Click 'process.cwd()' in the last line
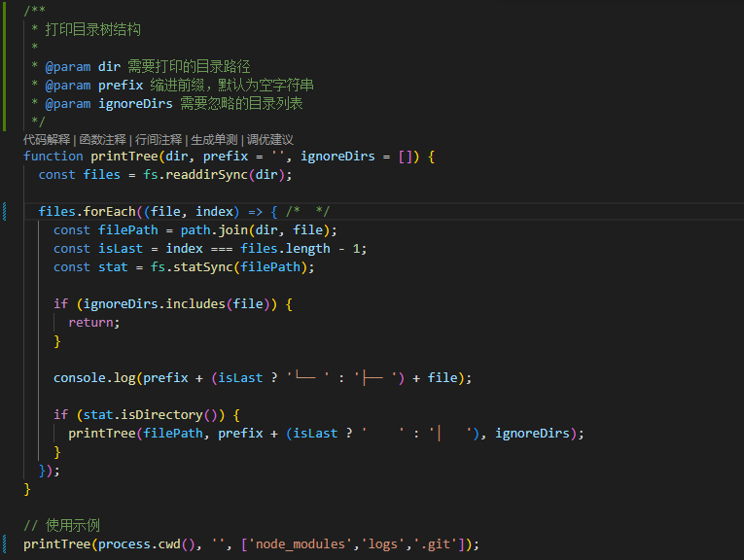Image resolution: width=744 pixels, height=560 pixels. [x=147, y=544]
